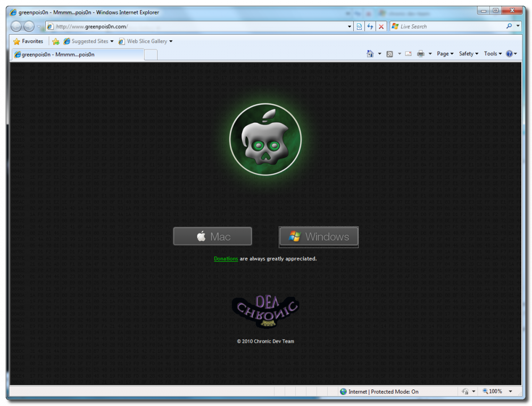
Task: Open the search provider dropdown arrow
Action: point(518,26)
